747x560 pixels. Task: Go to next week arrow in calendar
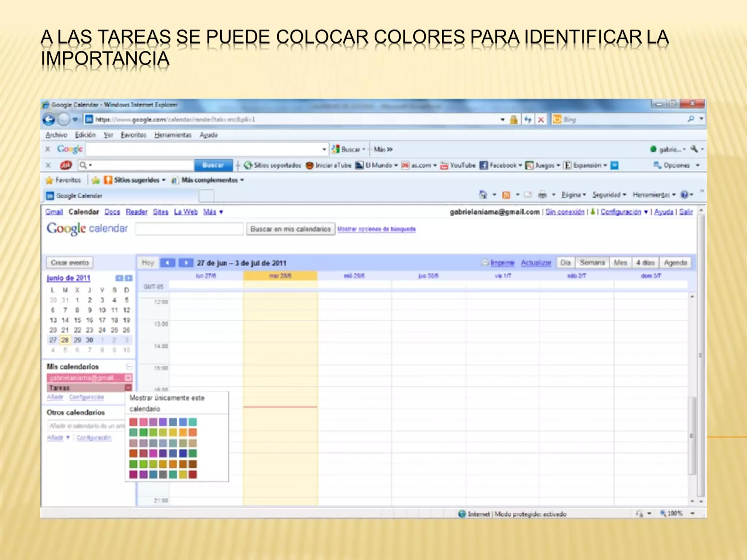[x=186, y=263]
